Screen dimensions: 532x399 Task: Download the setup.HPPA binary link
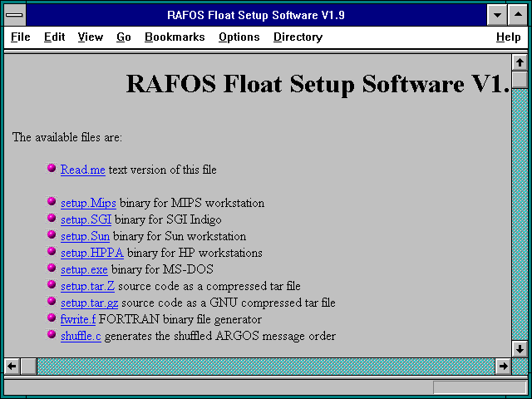click(x=92, y=253)
